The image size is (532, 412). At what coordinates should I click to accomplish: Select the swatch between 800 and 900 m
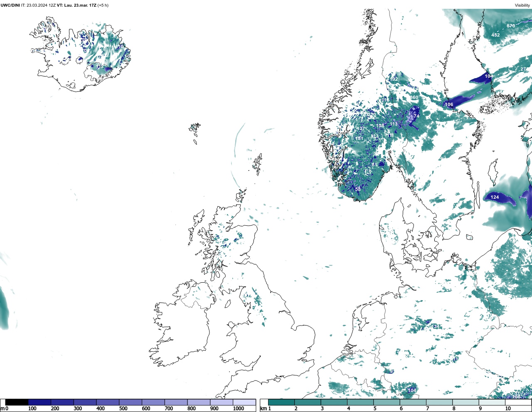pos(198,402)
